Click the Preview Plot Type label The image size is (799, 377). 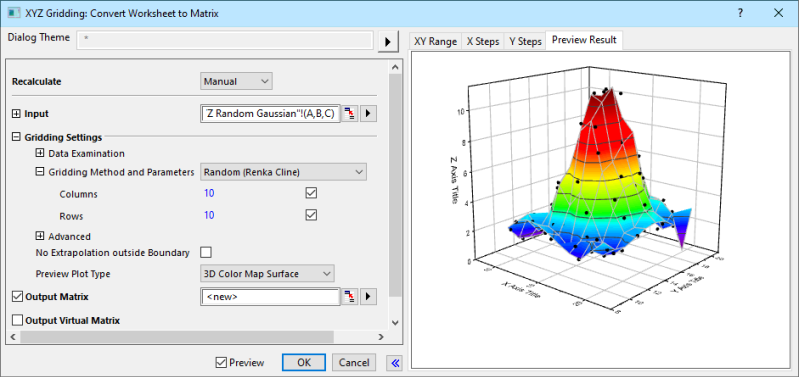tap(72, 274)
